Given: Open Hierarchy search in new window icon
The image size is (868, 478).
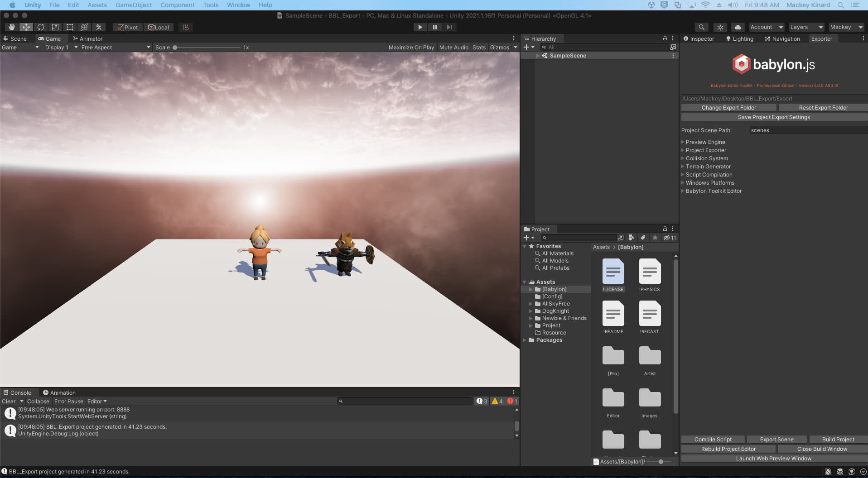Looking at the screenshot, I should [x=673, y=47].
